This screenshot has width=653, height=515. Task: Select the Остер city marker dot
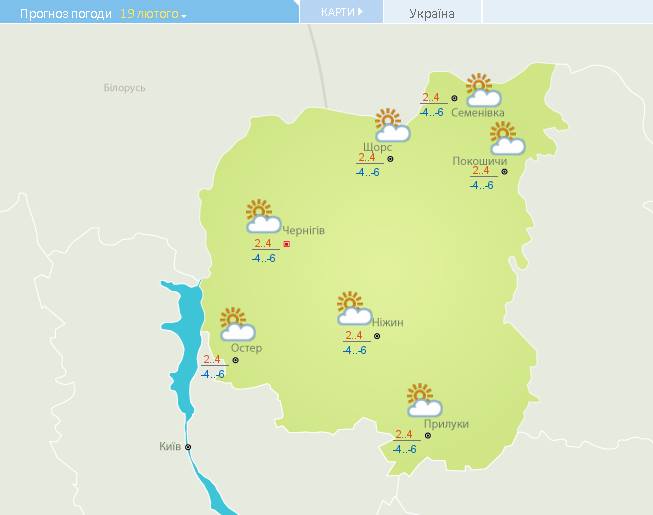click(x=235, y=360)
